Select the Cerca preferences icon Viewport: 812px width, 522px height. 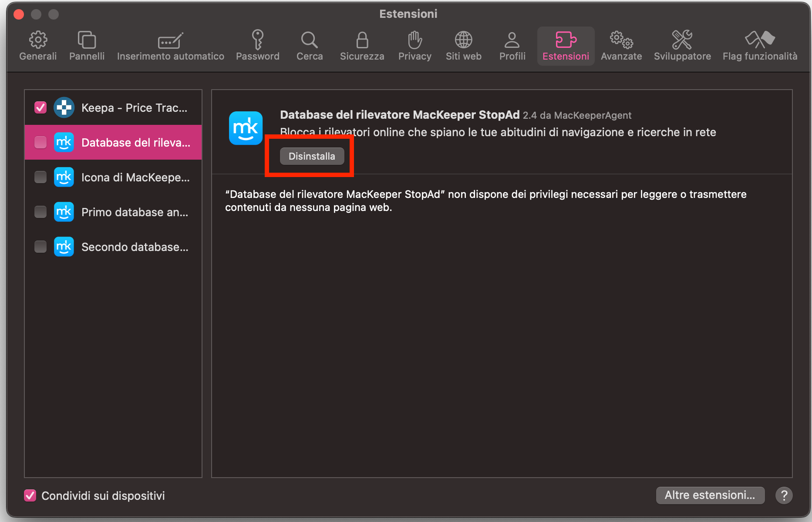[309, 45]
